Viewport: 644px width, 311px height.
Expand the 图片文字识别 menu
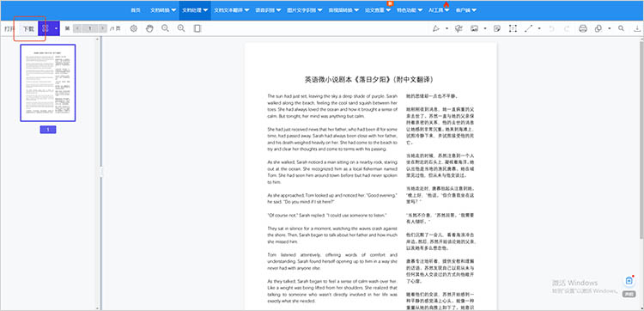(304, 10)
